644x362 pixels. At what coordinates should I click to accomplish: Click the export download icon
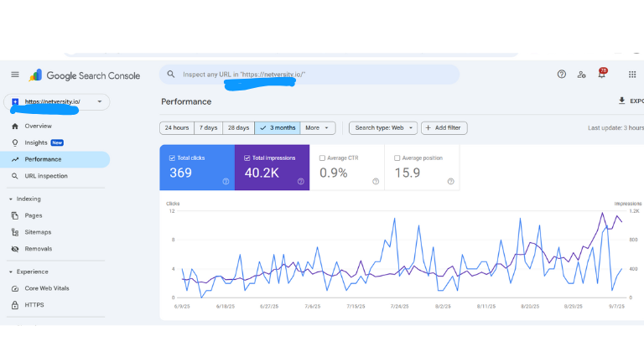click(x=622, y=101)
